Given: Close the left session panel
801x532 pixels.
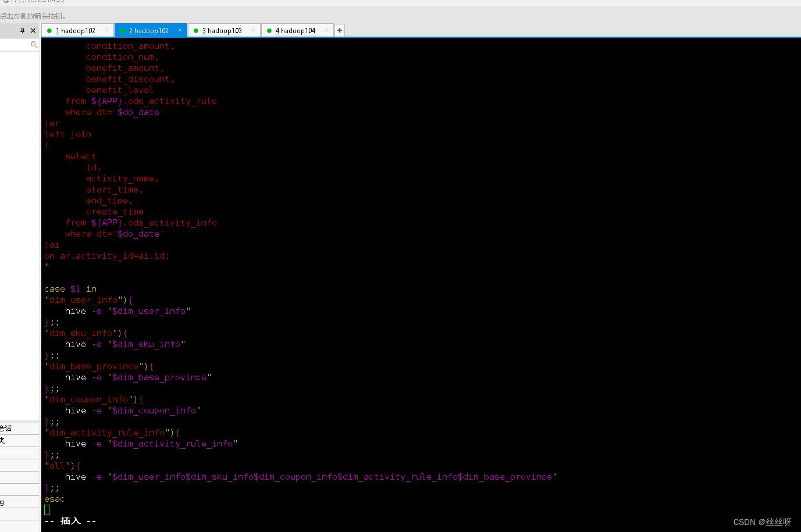Looking at the screenshot, I should pyautogui.click(x=33, y=30).
